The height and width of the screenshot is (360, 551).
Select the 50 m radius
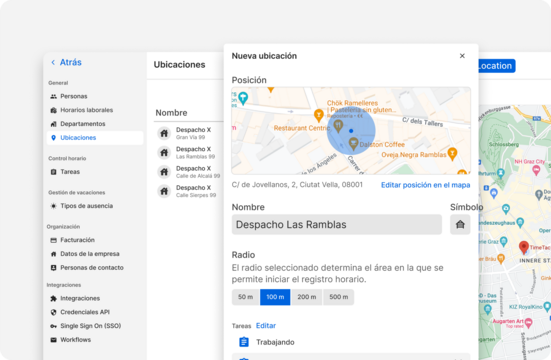245,297
